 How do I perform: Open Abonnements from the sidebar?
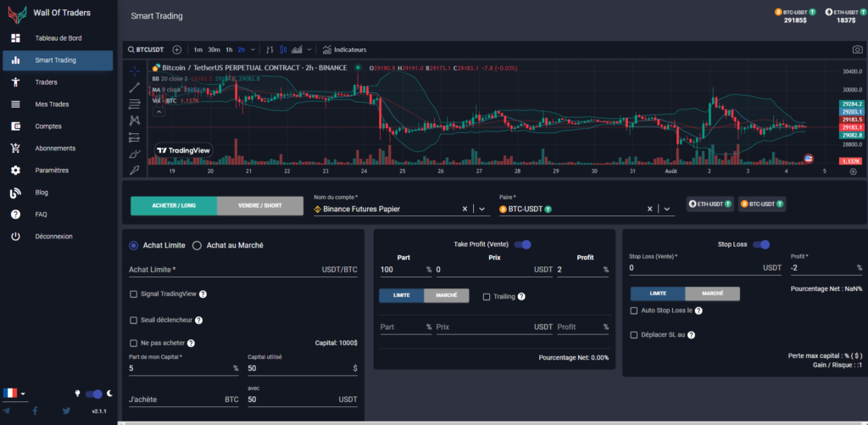pyautogui.click(x=55, y=148)
